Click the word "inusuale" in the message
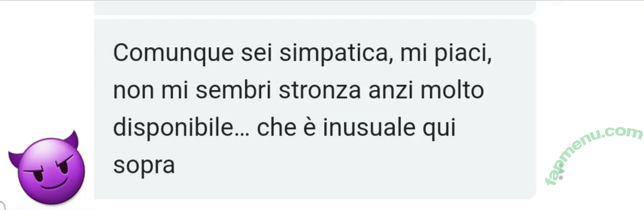Screen dimensions: 644x210 coord(369,128)
